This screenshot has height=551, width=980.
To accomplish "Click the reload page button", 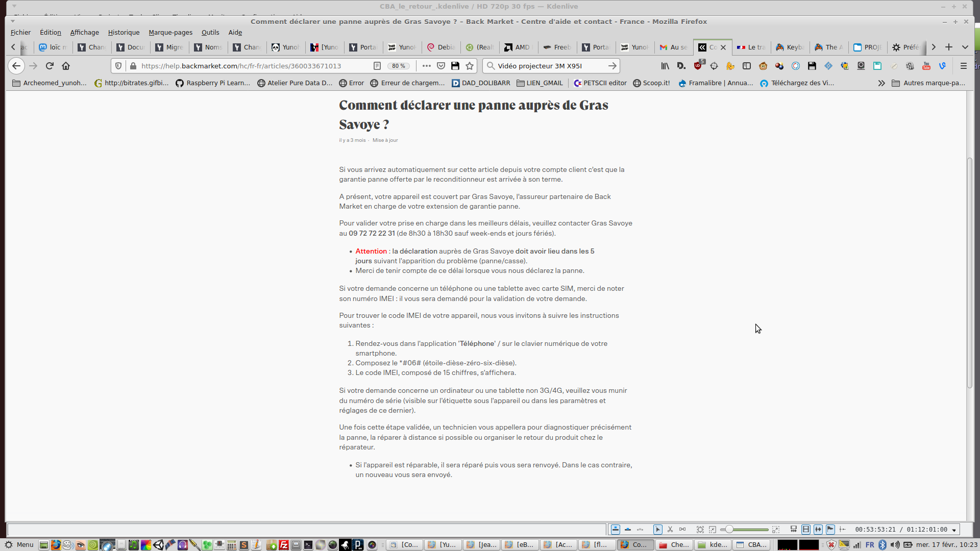I will point(50,66).
